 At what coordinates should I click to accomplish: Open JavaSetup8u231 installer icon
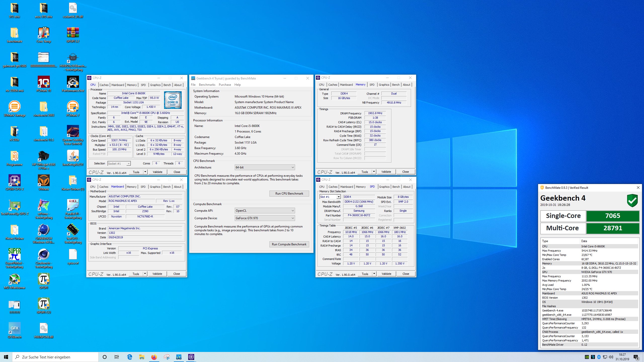coord(73,158)
